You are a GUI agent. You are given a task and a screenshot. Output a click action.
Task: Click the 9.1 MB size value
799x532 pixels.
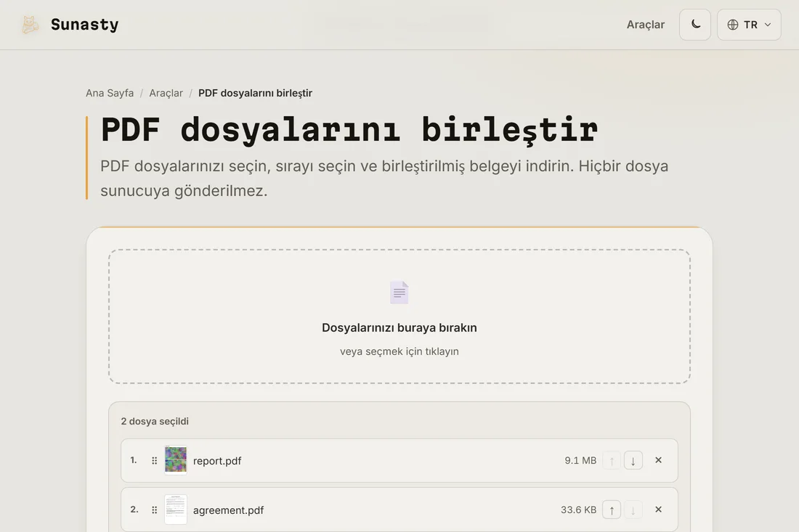click(x=580, y=460)
